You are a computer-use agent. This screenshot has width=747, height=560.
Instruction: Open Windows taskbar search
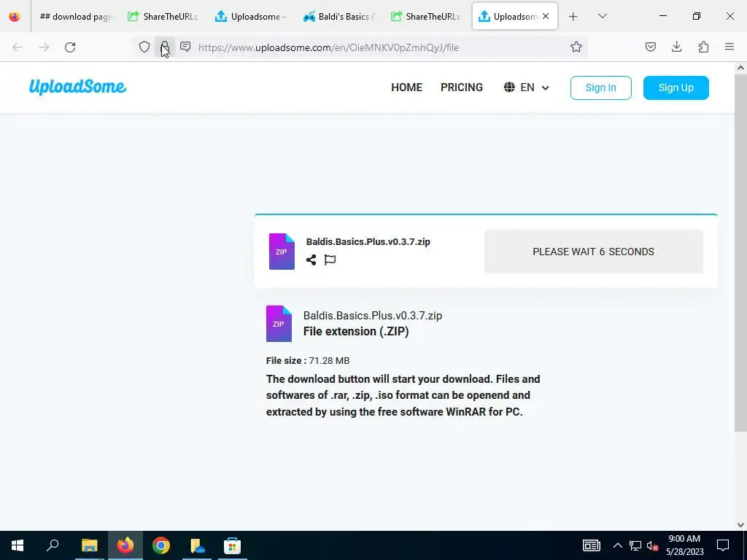(53, 545)
